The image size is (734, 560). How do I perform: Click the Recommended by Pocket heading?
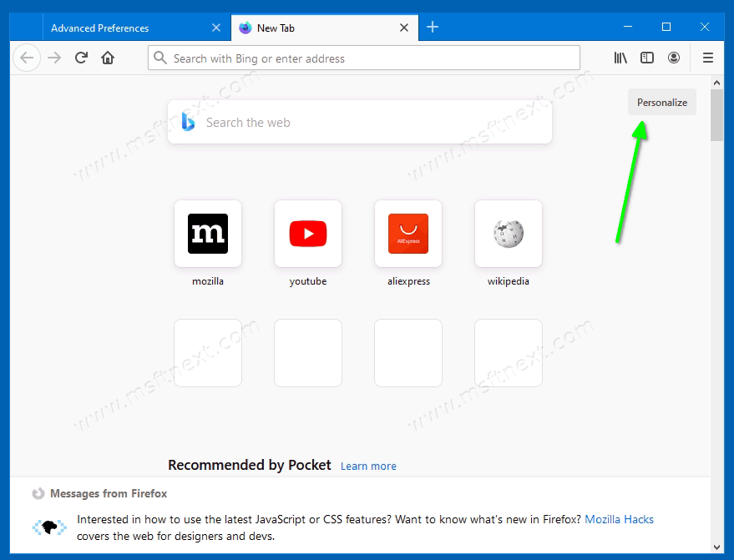250,465
